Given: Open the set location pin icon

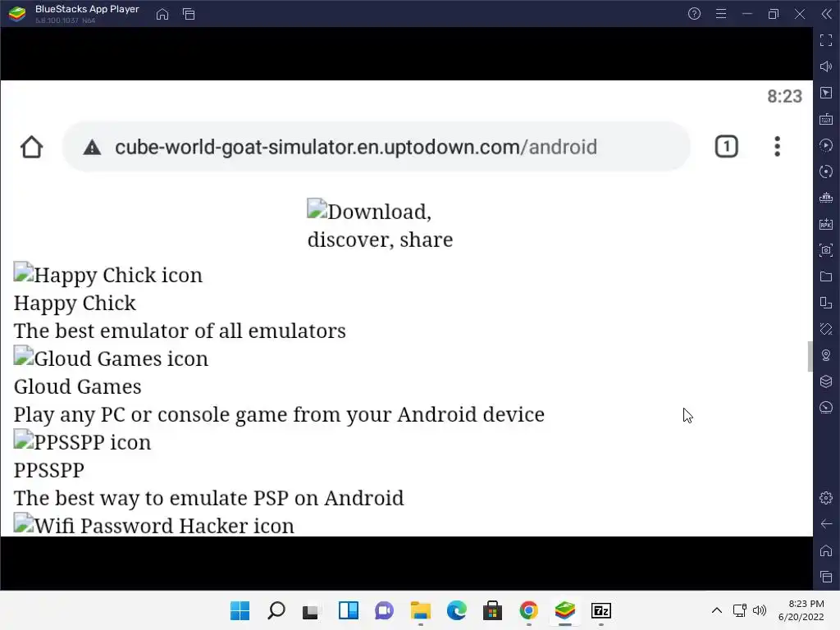Looking at the screenshot, I should [x=826, y=355].
